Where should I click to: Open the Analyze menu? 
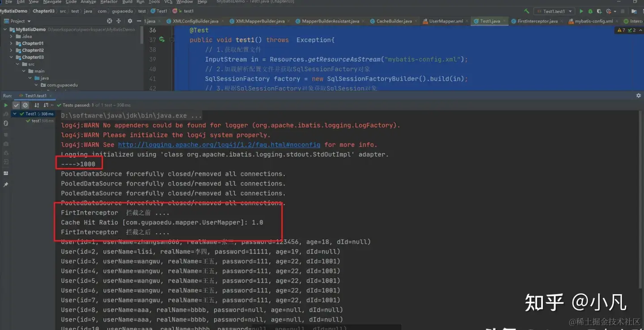88,2
